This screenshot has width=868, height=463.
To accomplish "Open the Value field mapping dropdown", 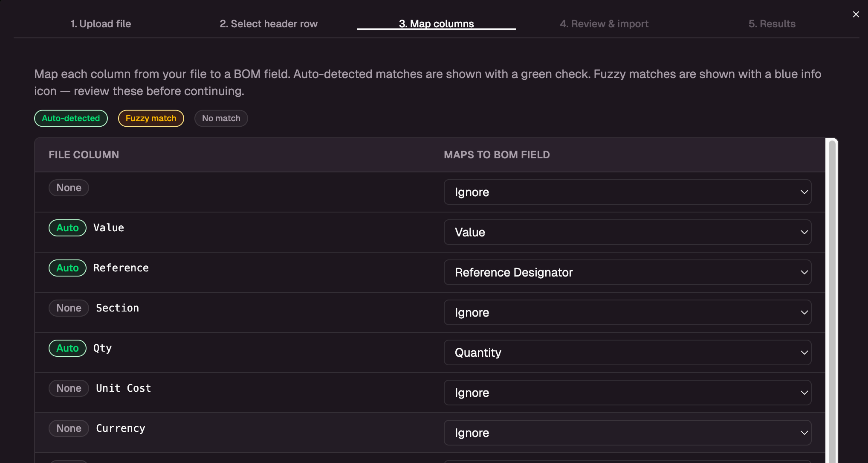I will [628, 232].
